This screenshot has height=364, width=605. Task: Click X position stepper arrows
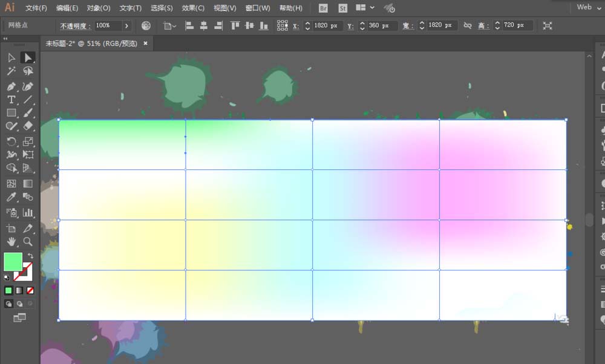[307, 26]
